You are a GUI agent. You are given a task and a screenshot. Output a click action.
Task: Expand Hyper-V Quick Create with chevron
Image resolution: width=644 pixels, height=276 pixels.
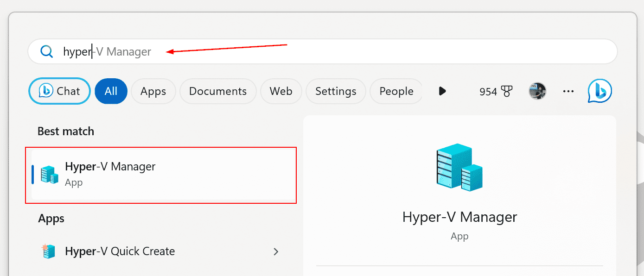pyautogui.click(x=276, y=251)
